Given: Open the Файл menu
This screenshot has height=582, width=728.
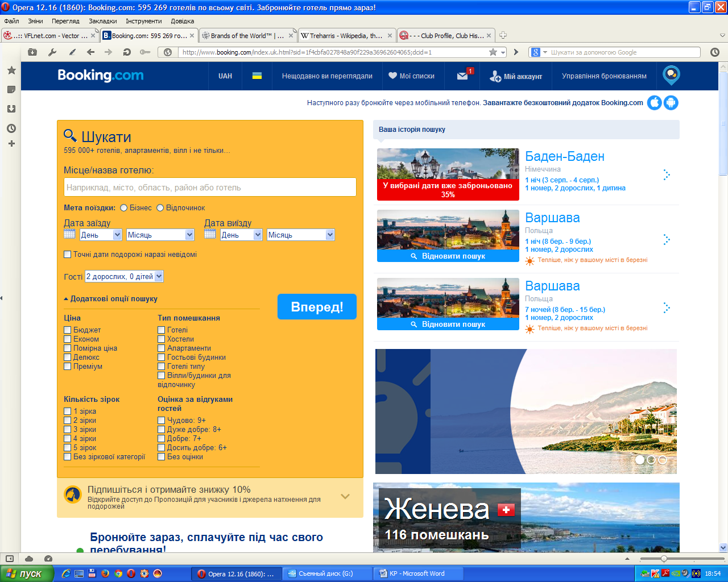Looking at the screenshot, I should tap(11, 21).
